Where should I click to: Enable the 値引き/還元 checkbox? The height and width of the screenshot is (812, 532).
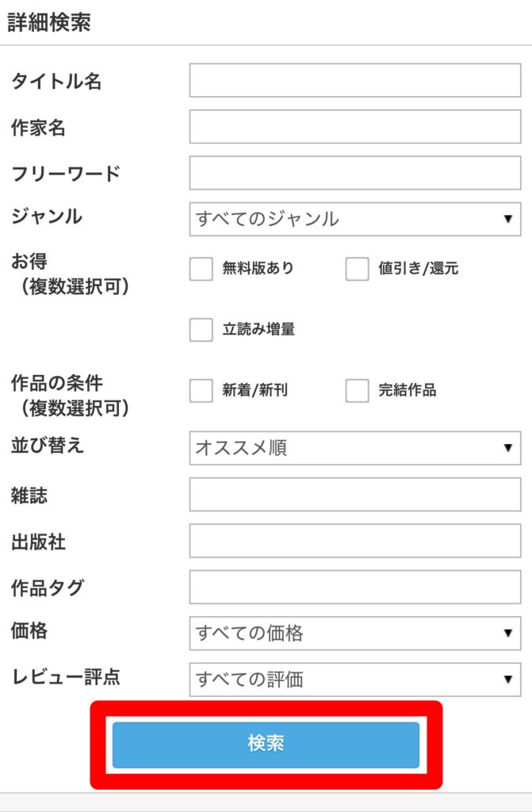tap(358, 269)
